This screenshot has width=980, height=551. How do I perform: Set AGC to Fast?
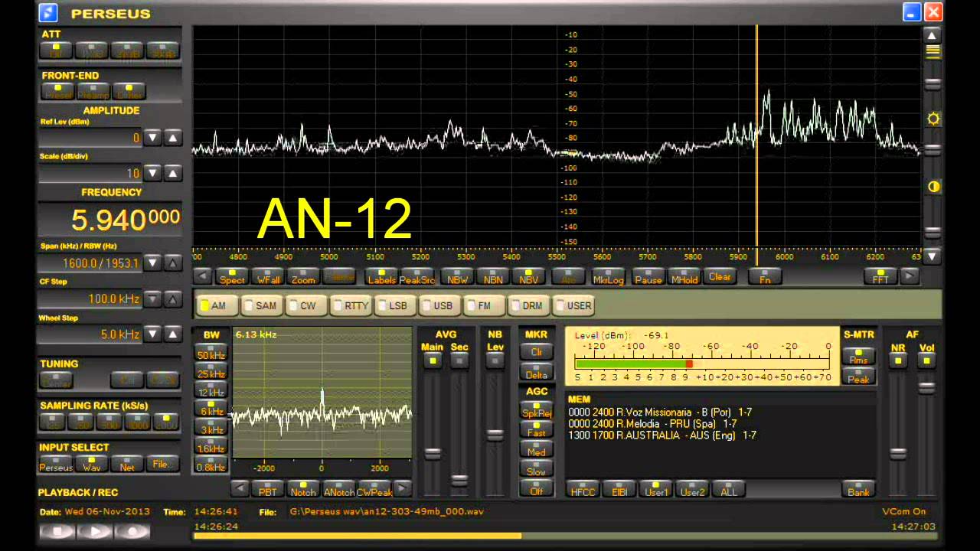pos(537,429)
